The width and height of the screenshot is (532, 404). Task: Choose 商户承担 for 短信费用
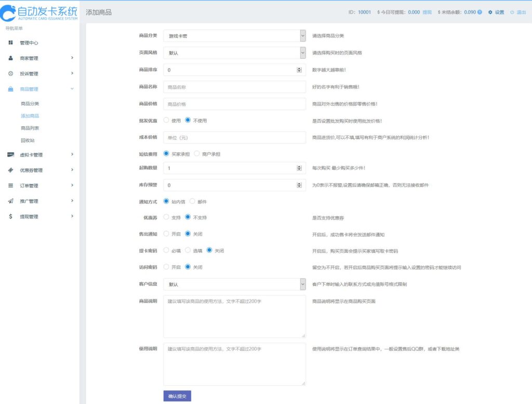(197, 154)
